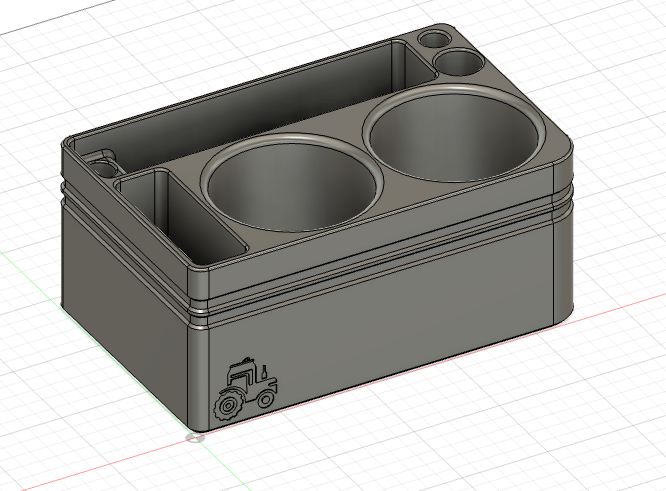Select the origin point below the model
This screenshot has width=666, height=491.
196,437
